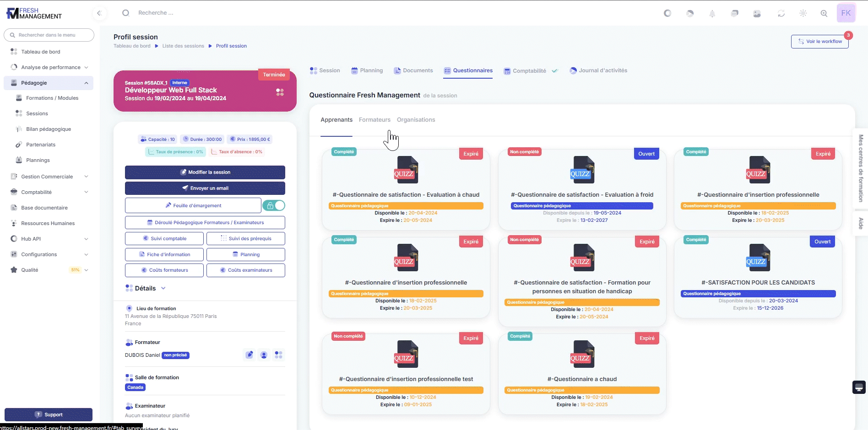The width and height of the screenshot is (868, 430).
Task: Click the Qualité 51% progress badge
Action: [x=75, y=270]
